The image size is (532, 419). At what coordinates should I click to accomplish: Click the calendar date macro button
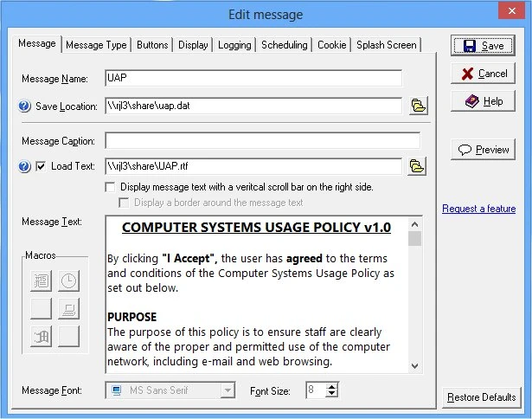click(42, 280)
